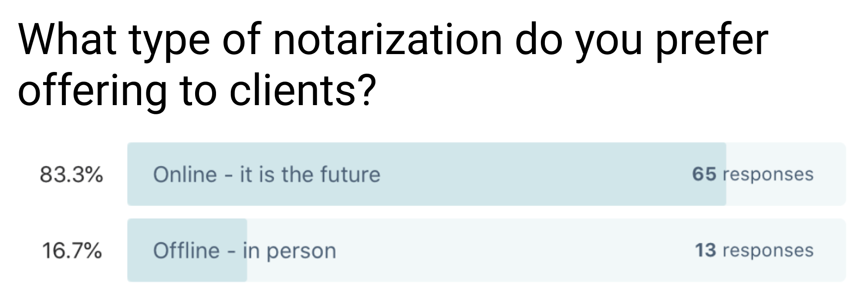The width and height of the screenshot is (868, 304).
Task: Click the bold number 13
Action: coord(706,250)
